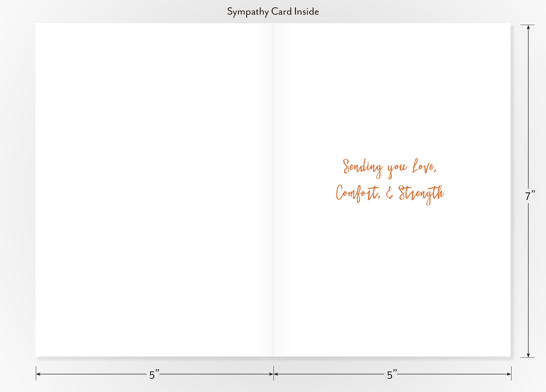Click the left arrowhead under the left page
Image resolution: width=546 pixels, height=392 pixels.
click(x=37, y=373)
